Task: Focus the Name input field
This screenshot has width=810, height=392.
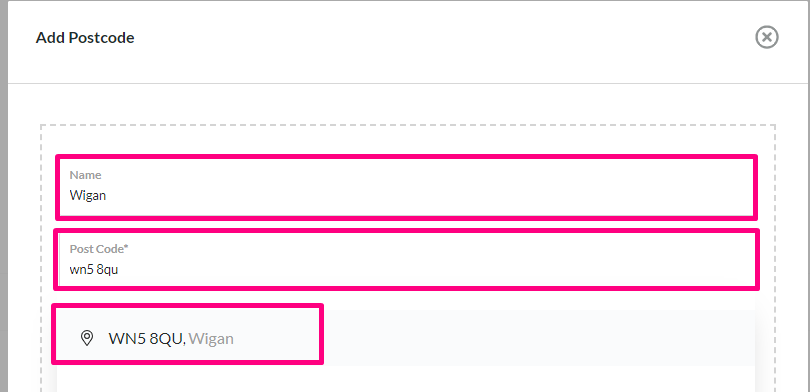Action: [406, 186]
